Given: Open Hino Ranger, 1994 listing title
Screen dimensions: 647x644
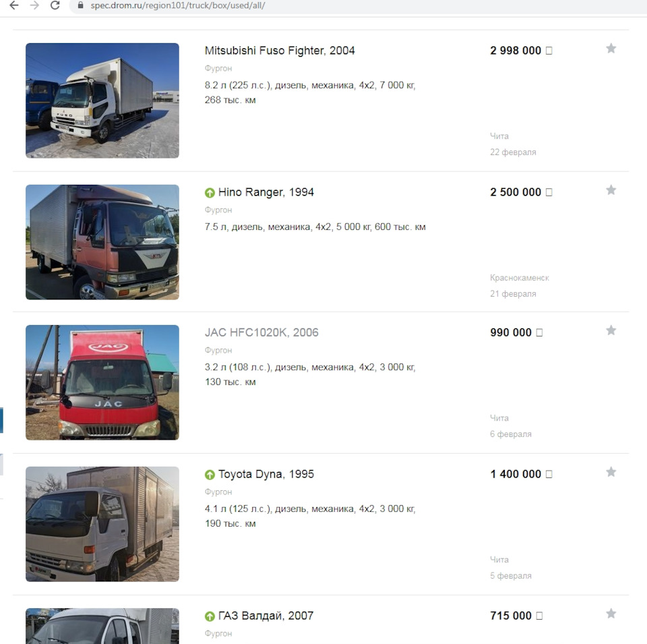Looking at the screenshot, I should (266, 192).
